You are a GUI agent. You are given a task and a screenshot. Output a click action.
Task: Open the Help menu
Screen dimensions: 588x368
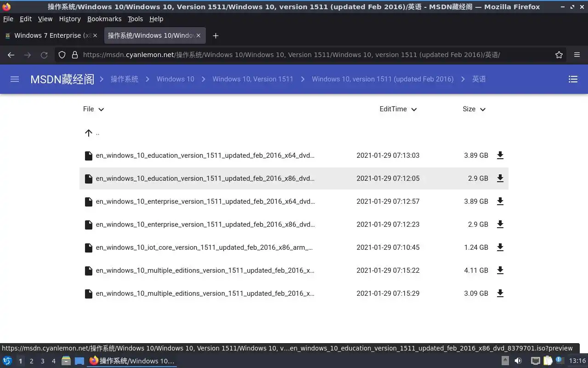click(x=156, y=19)
